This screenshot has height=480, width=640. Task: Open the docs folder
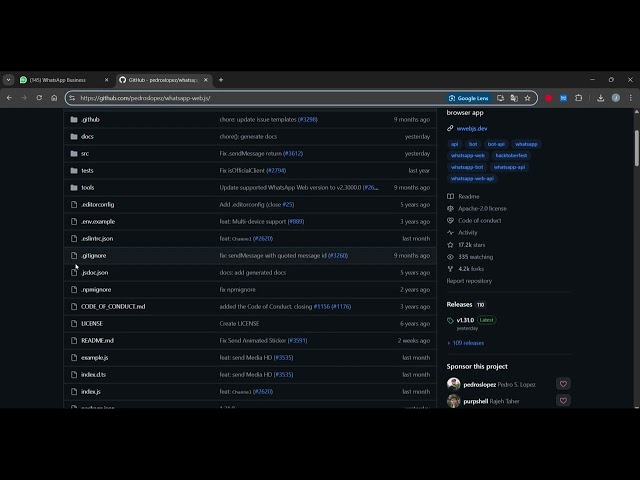click(87, 136)
